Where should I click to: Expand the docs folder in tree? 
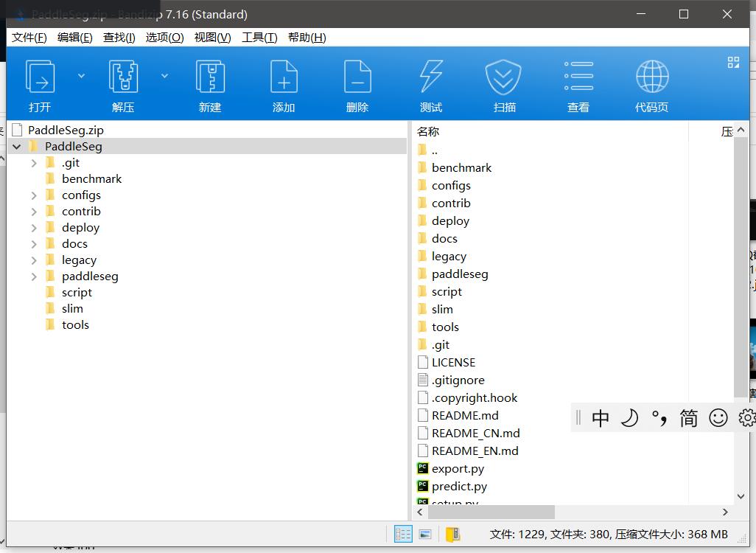click(x=34, y=244)
